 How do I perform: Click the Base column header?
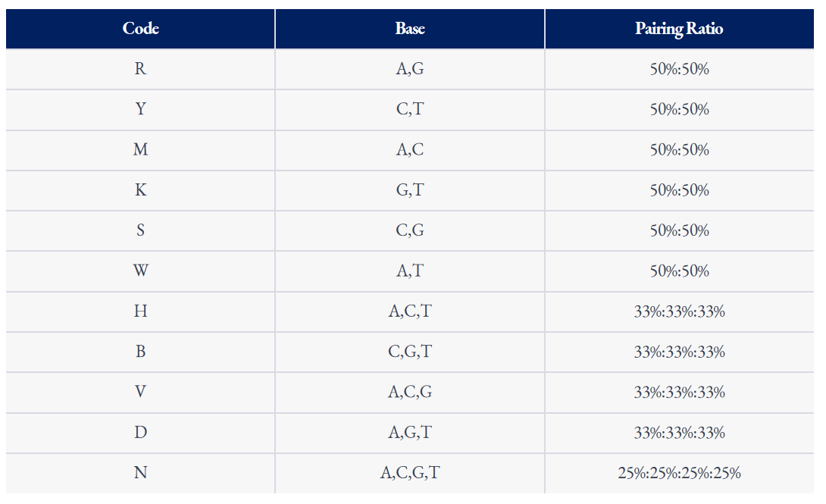[410, 29]
